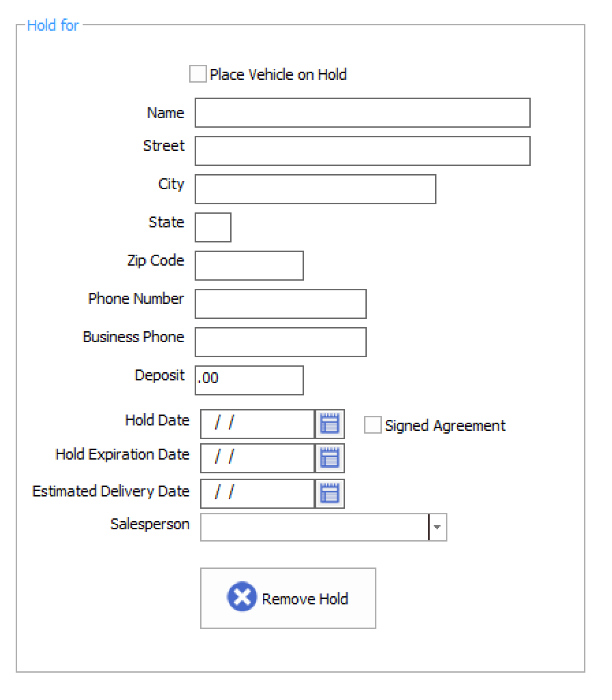Enable Place Vehicle on Hold checkbox
The width and height of the screenshot is (612, 700).
point(198,74)
